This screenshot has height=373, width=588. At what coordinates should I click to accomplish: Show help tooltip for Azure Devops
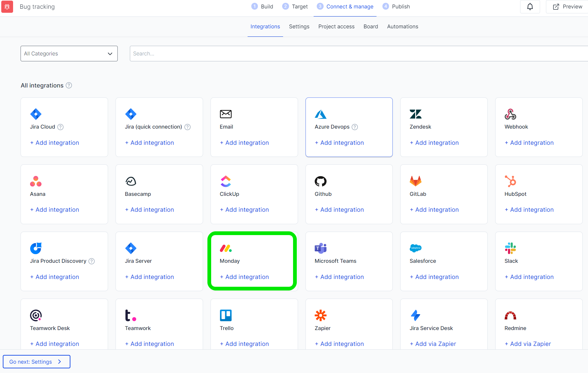pos(355,127)
